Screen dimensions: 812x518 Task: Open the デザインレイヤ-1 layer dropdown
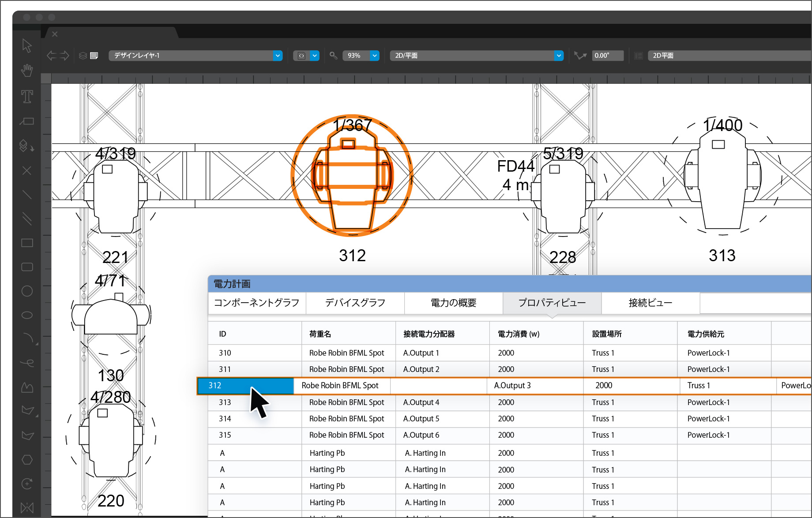point(278,56)
